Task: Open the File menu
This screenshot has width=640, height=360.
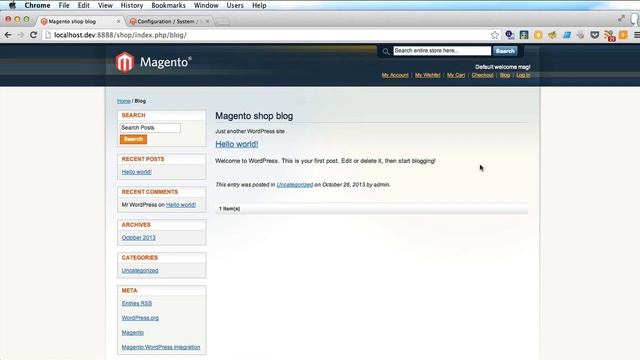Action: click(64, 5)
